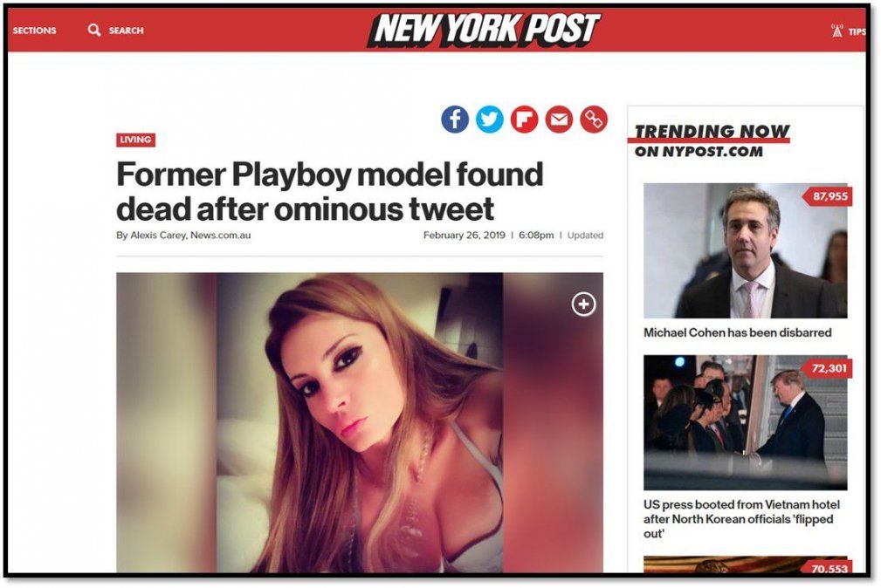Click the article headline text

[x=329, y=191]
